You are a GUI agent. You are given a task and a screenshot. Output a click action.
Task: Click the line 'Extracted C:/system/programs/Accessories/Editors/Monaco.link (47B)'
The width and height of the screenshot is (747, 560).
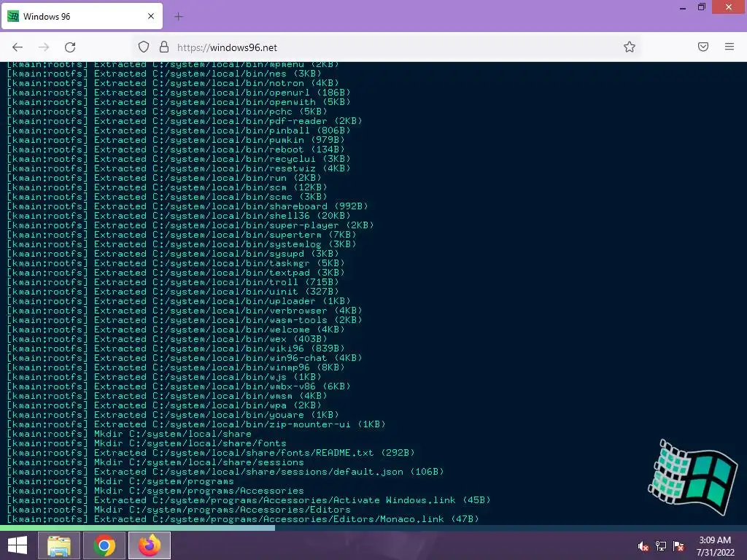click(286, 519)
